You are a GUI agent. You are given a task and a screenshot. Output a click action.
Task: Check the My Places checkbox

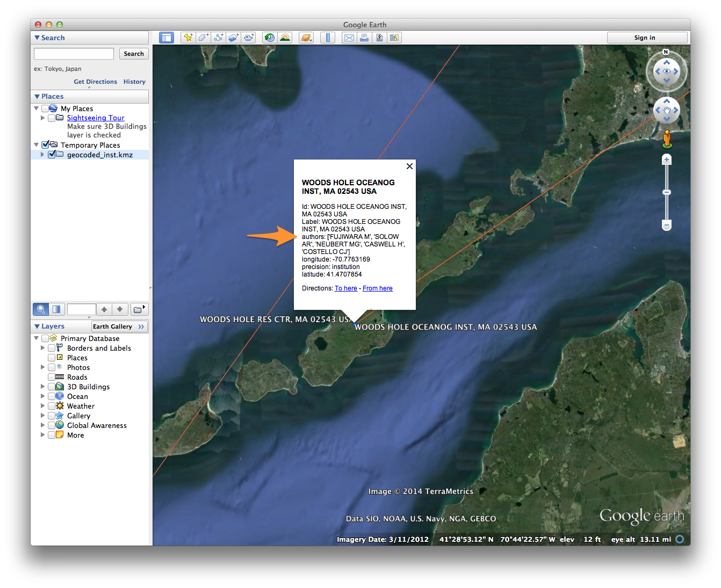click(45, 108)
